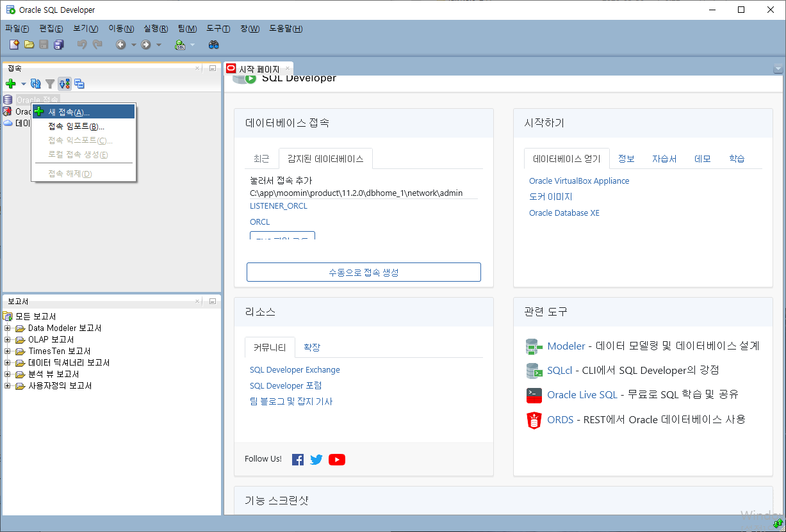Screen dimensions: 786x532
Task: Click the Forward navigation arrow icon
Action: pyautogui.click(x=146, y=45)
